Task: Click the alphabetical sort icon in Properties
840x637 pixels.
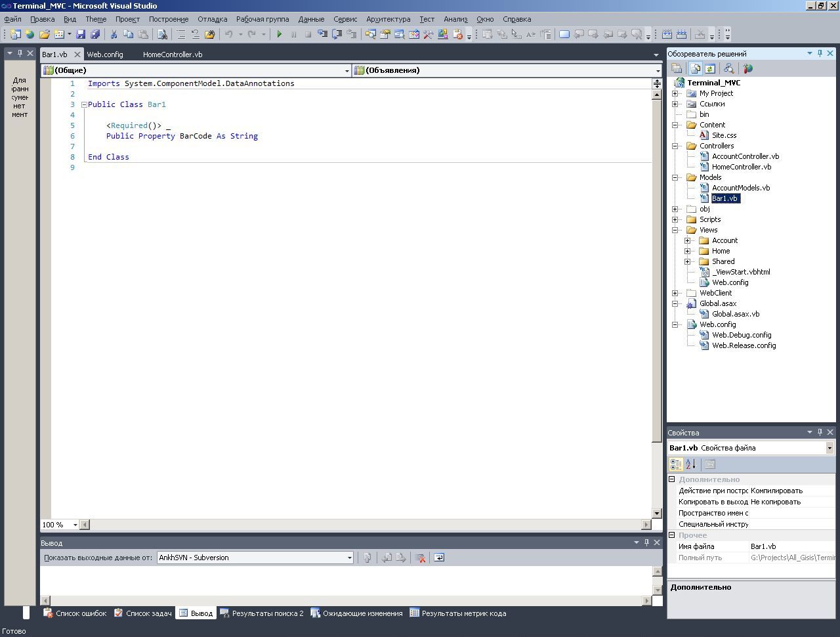Action: (x=690, y=464)
